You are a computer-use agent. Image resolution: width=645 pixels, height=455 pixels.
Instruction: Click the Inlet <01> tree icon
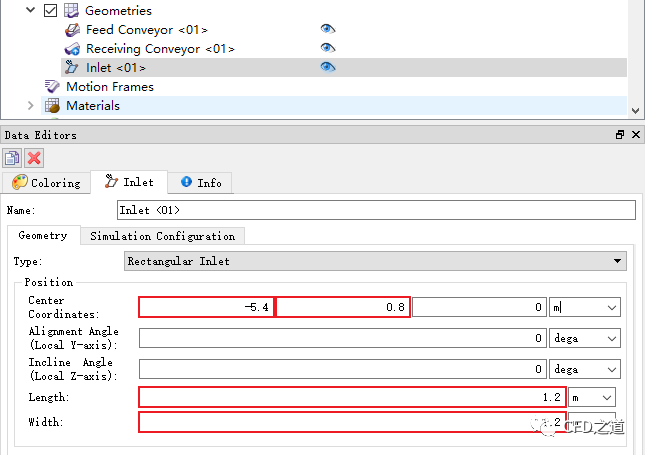tap(72, 67)
